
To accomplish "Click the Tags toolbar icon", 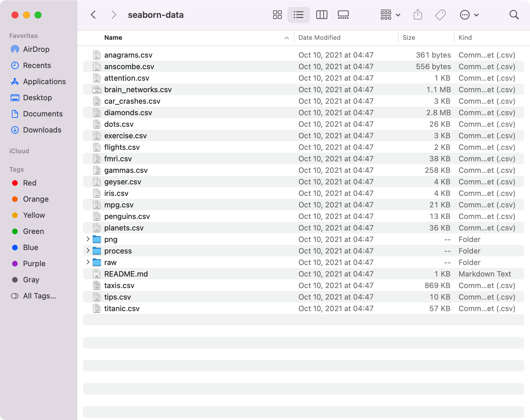I will (440, 14).
